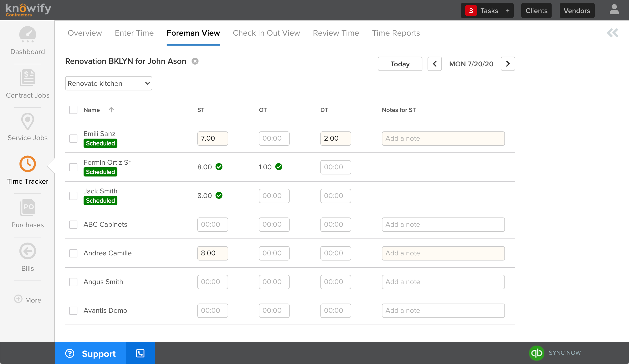Open the Time Reports tab
Image resolution: width=629 pixels, height=364 pixels.
click(x=396, y=33)
